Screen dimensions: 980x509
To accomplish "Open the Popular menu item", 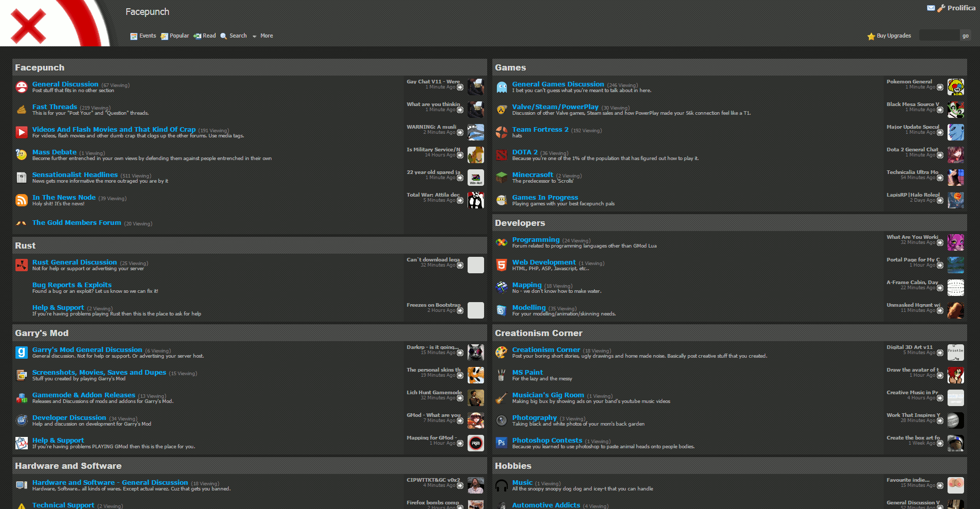I will (175, 36).
